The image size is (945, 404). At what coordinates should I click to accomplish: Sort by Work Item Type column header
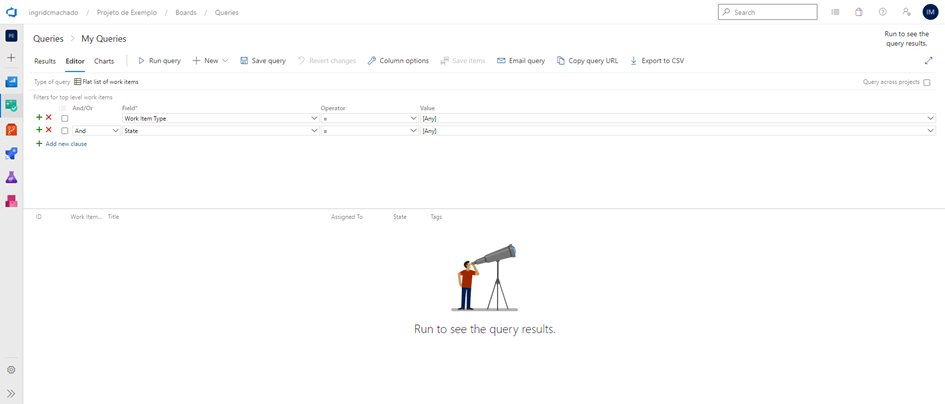click(x=87, y=216)
